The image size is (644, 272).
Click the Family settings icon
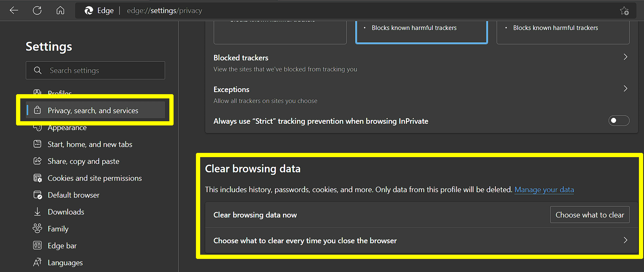click(x=38, y=228)
